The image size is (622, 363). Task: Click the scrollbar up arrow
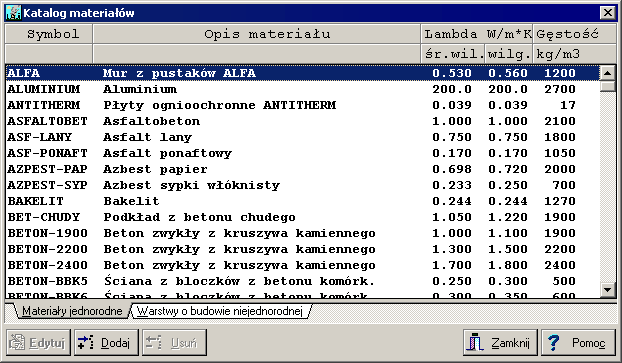coord(607,73)
